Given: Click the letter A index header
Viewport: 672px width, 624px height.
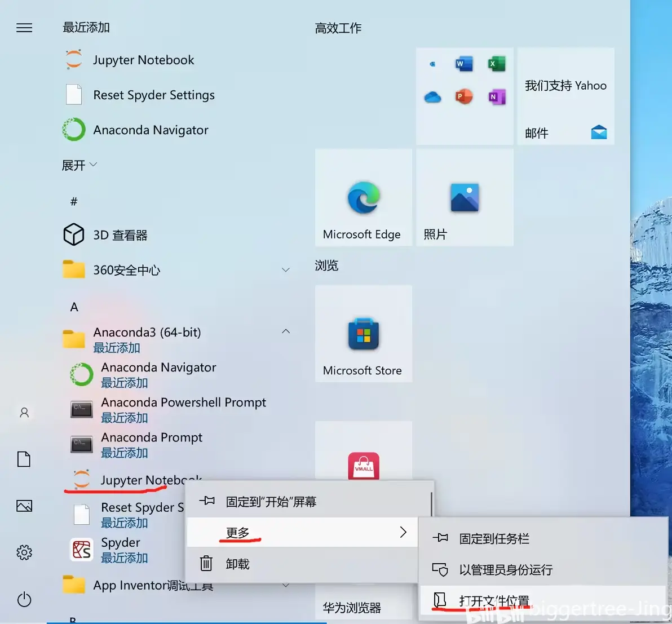Looking at the screenshot, I should [x=74, y=307].
